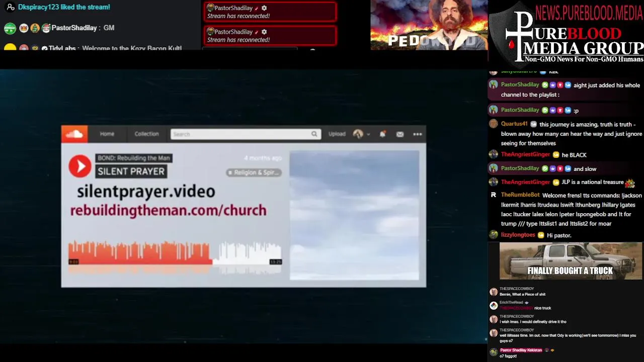Viewport: 644px width, 362px height.
Task: Click the lizzylongtoes avatar
Action: 493,235
